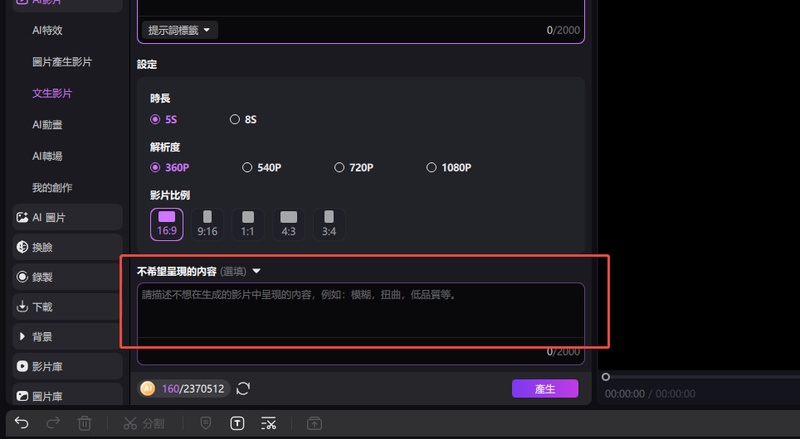Click the playback progress slider handle
800x439 pixels.
tap(605, 377)
